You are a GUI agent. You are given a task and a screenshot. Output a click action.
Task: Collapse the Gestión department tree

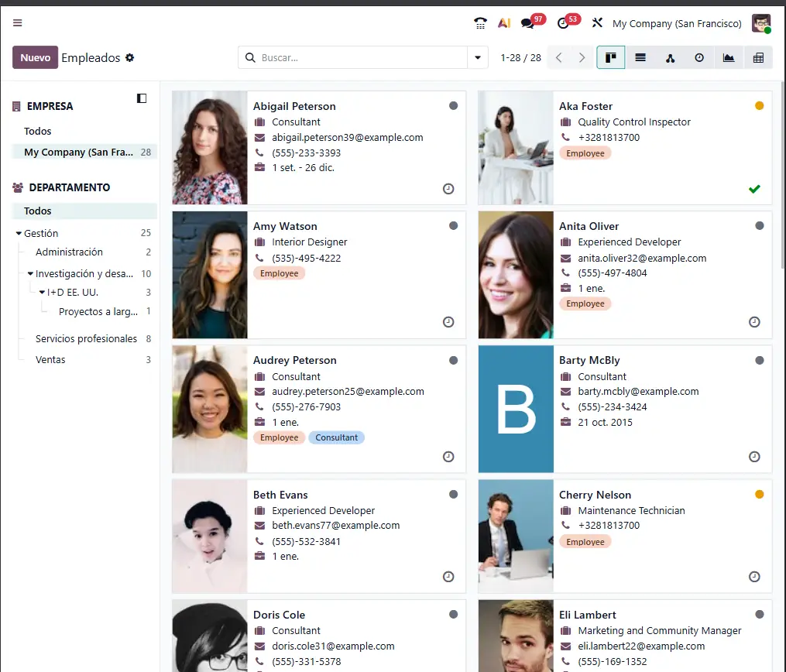pos(19,233)
